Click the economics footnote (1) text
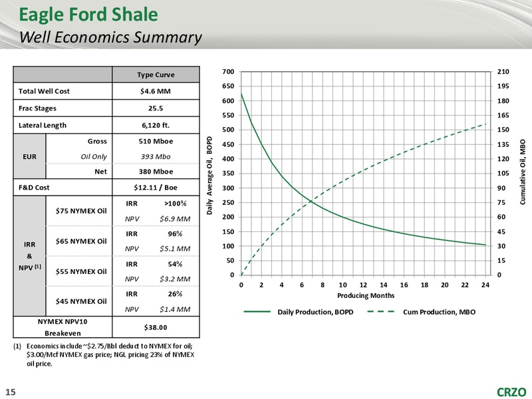Viewport: 532px width, 399px height. pyautogui.click(x=104, y=355)
